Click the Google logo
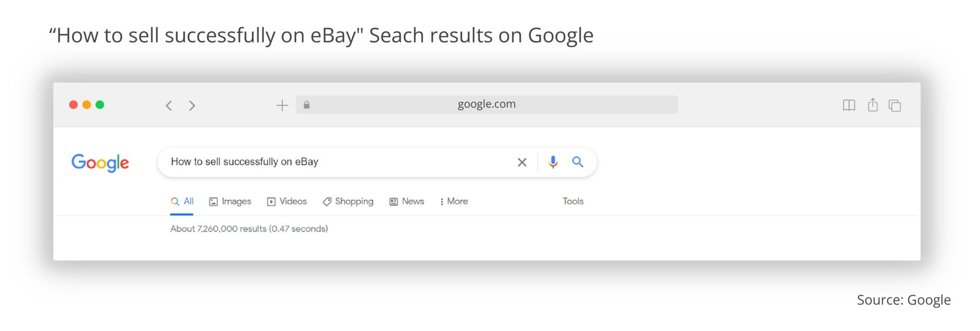The width and height of the screenshot is (980, 331). (100, 162)
